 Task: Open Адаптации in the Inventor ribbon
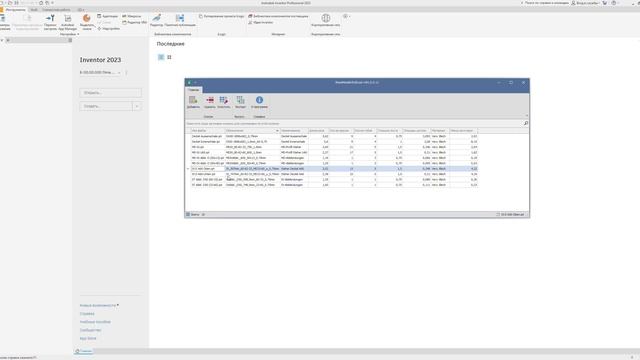tap(107, 16)
